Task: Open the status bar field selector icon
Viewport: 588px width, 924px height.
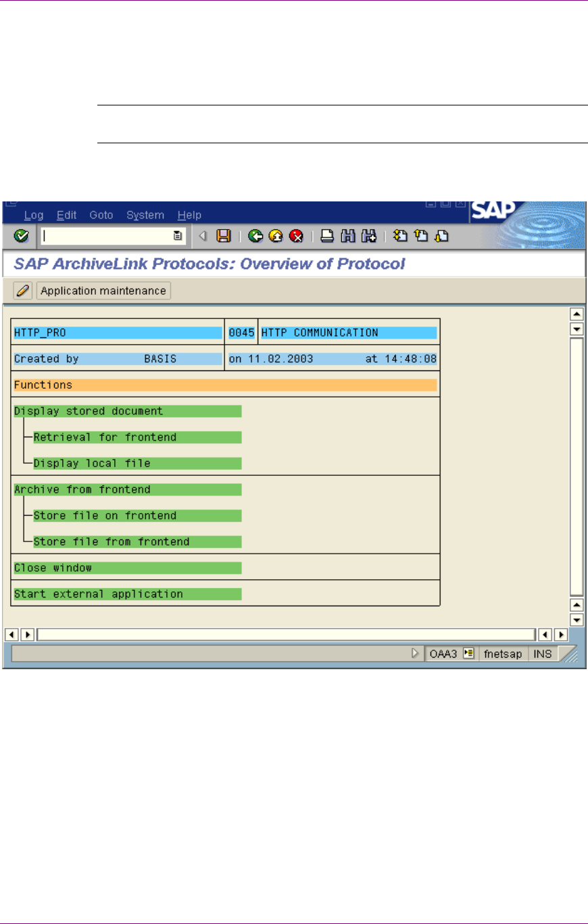Action: click(x=469, y=654)
